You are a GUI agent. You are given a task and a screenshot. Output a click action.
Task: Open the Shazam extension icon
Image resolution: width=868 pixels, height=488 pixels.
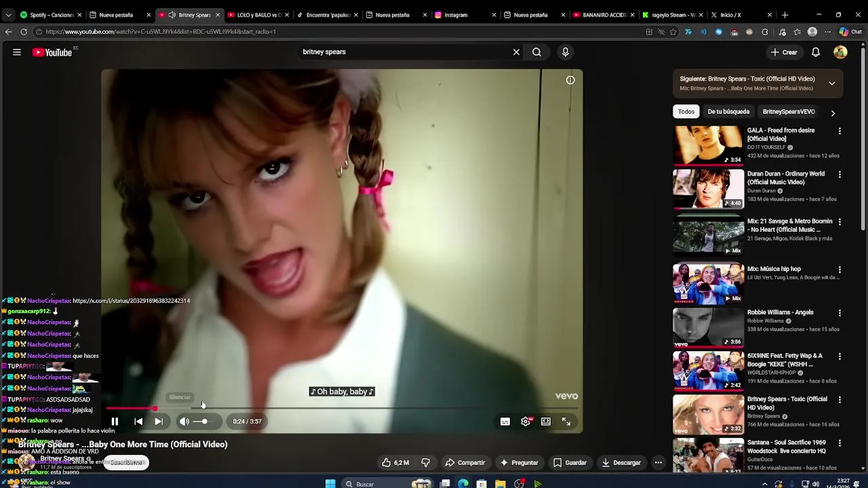point(719,32)
